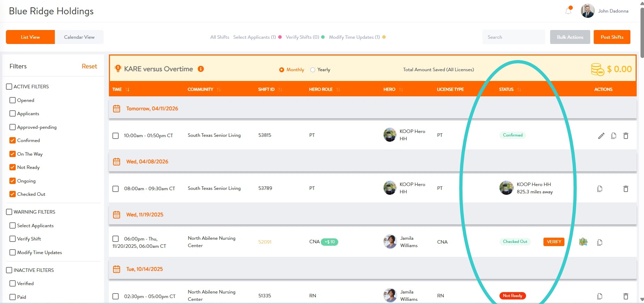Screen dimensions: 644x304
Task: Select the checkbox for shift 52091
Action: 116,239
